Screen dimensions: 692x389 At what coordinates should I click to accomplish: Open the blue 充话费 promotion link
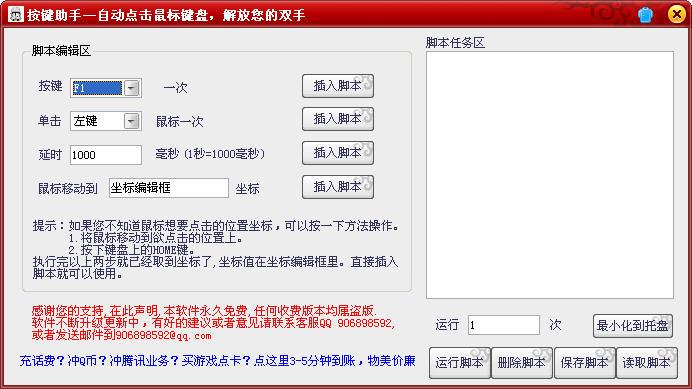coord(217,361)
